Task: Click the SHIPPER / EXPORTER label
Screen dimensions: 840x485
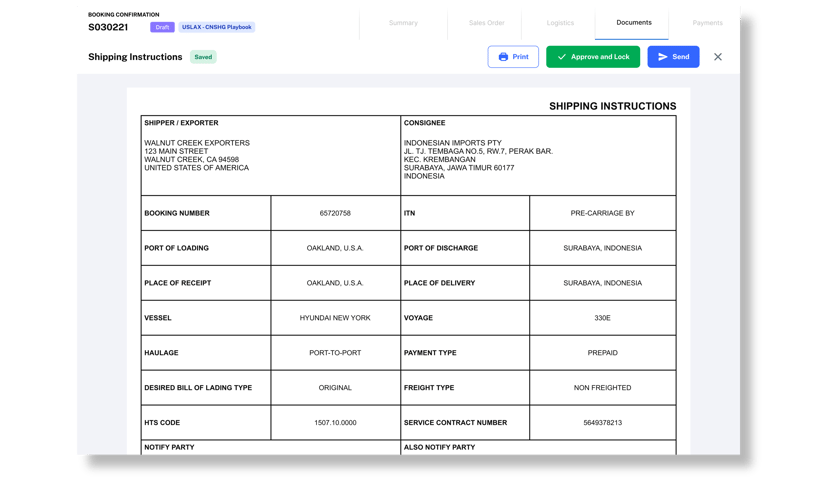Action: click(x=181, y=123)
